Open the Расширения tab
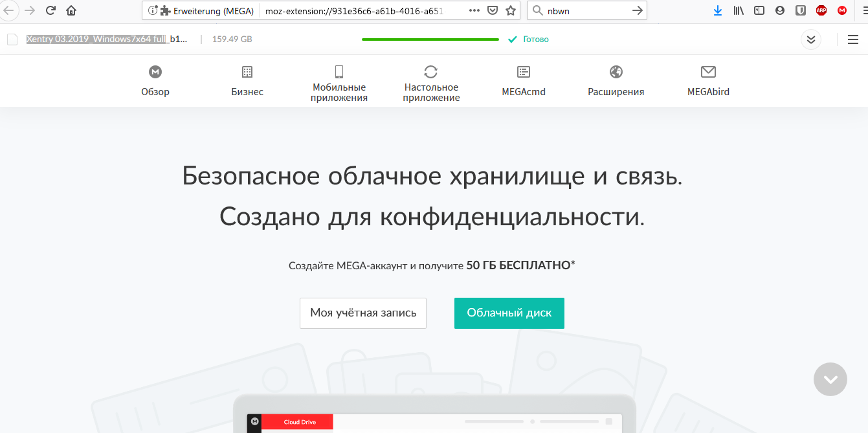Image resolution: width=868 pixels, height=433 pixels. 616,82
